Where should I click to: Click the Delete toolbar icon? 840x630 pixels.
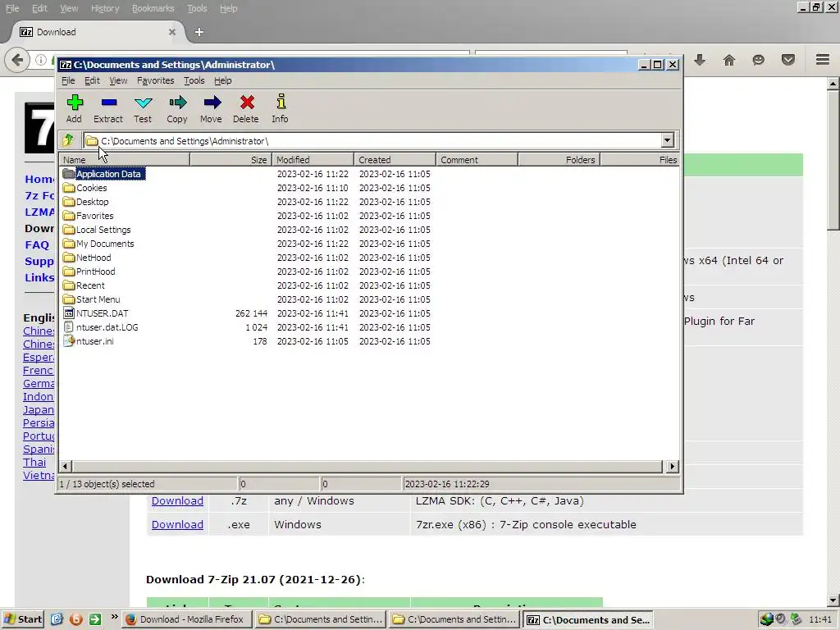(x=246, y=109)
